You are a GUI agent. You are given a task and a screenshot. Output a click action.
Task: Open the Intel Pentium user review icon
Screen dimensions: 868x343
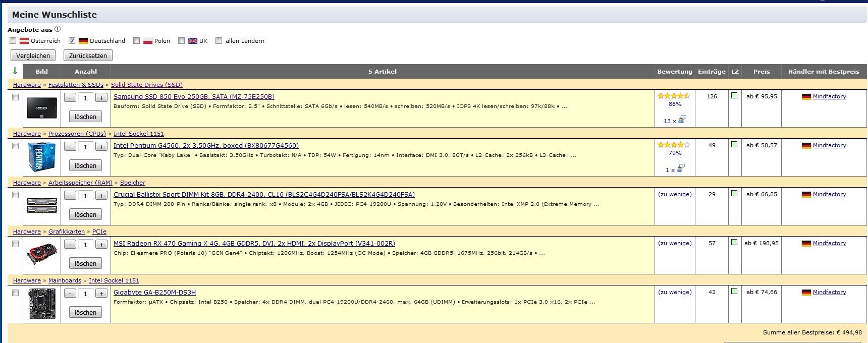pyautogui.click(x=681, y=169)
